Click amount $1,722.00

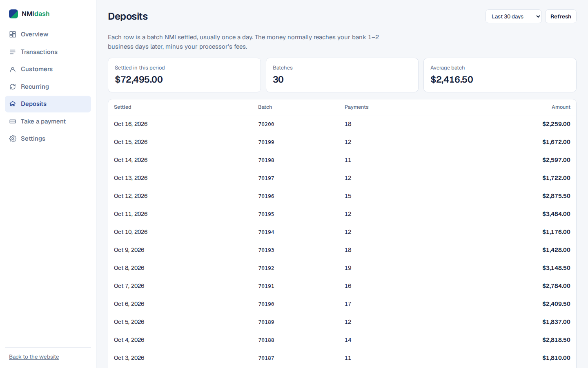tap(556, 178)
